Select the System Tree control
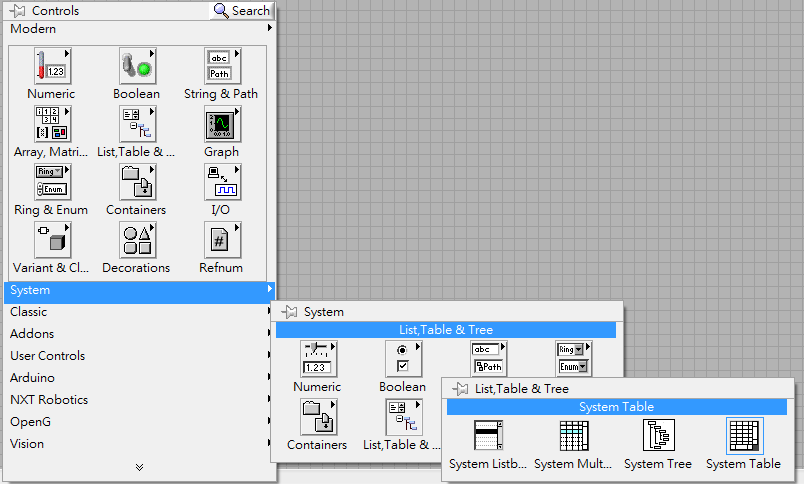The width and height of the screenshot is (804, 484). (658, 436)
